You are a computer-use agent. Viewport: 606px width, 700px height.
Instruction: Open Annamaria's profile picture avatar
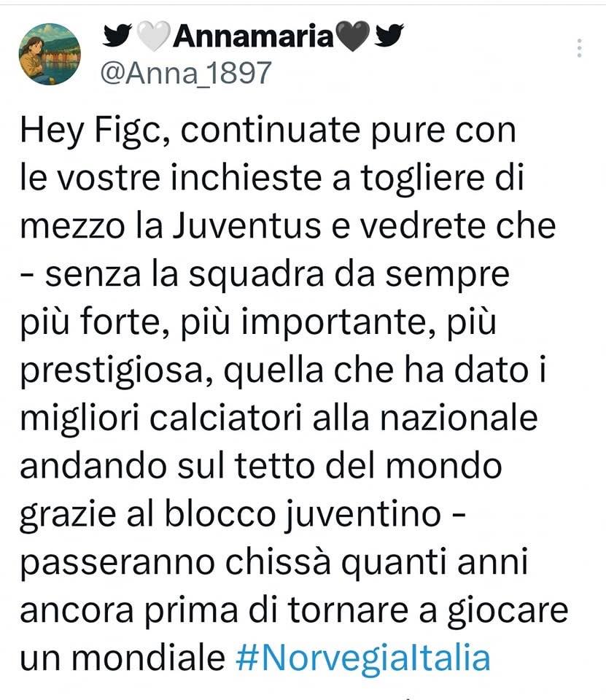[x=50, y=54]
